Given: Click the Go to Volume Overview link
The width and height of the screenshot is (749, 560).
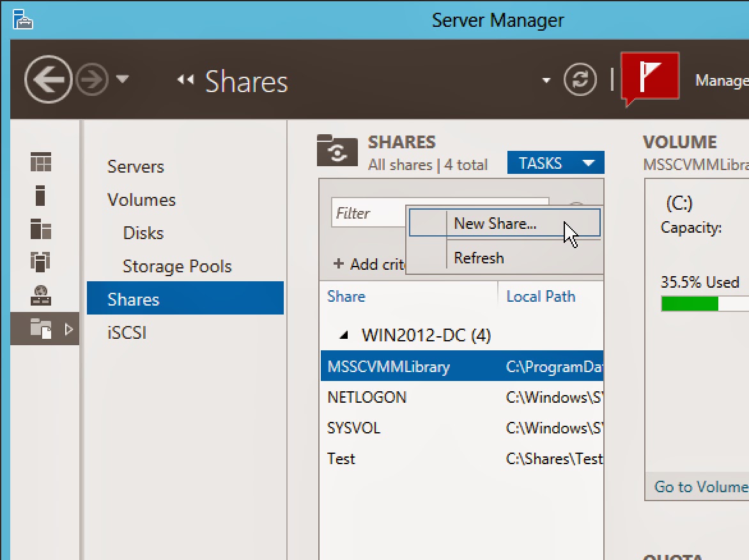Looking at the screenshot, I should (x=696, y=486).
